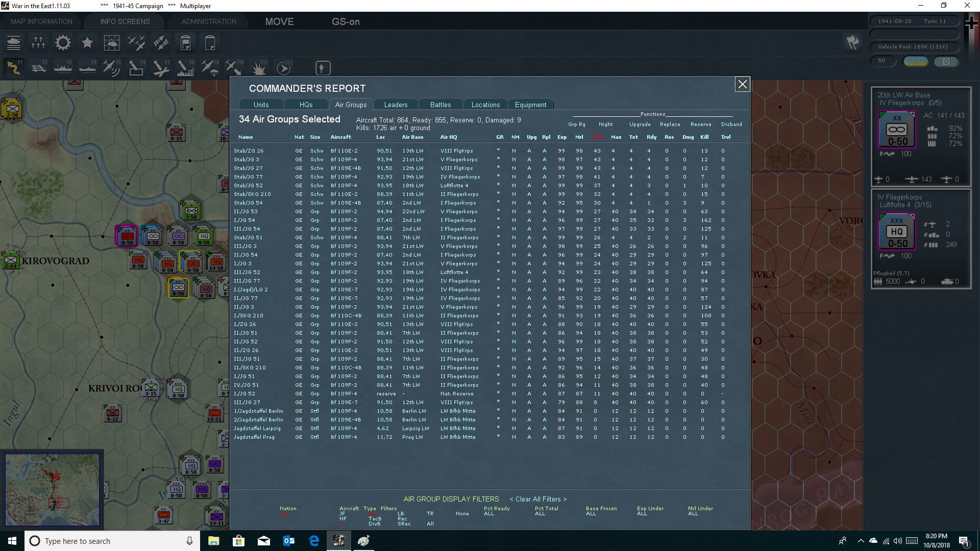Click F11 explosion icon

[x=259, y=67]
